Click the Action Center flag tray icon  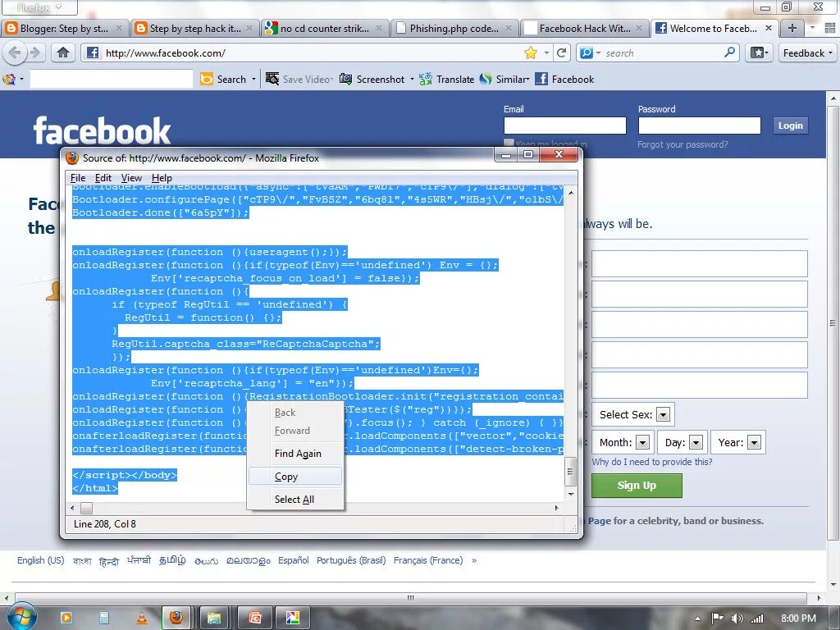717,619
